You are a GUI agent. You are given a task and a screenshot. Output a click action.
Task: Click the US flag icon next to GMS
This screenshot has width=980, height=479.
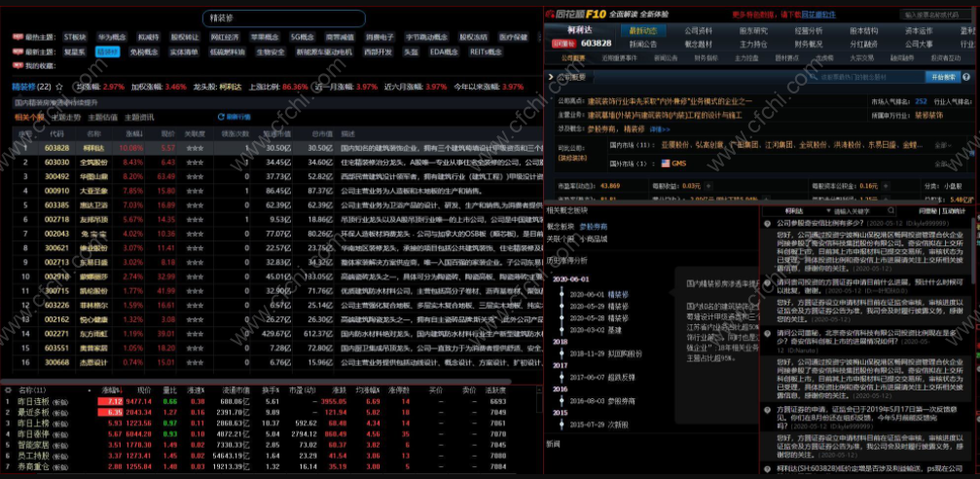[665, 164]
